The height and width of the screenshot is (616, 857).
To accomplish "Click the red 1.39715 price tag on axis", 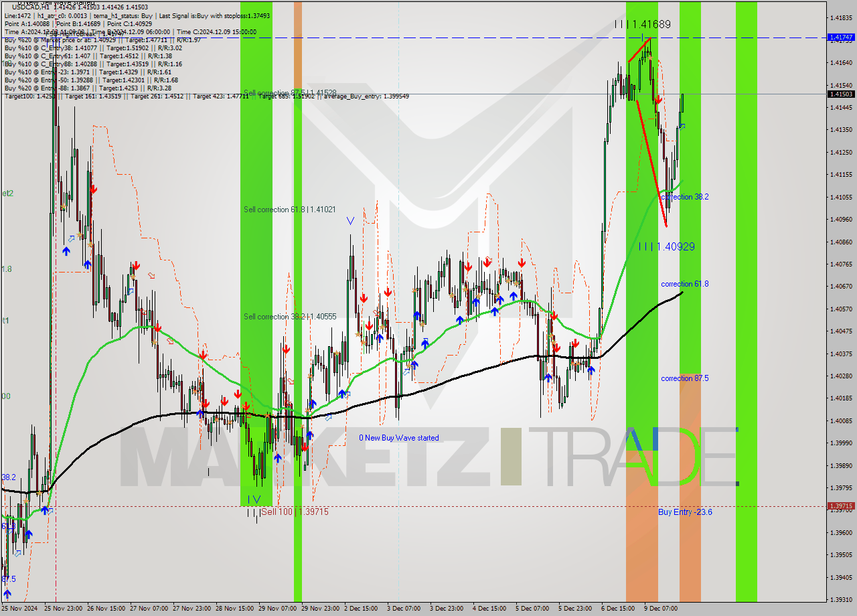I will 841,506.
